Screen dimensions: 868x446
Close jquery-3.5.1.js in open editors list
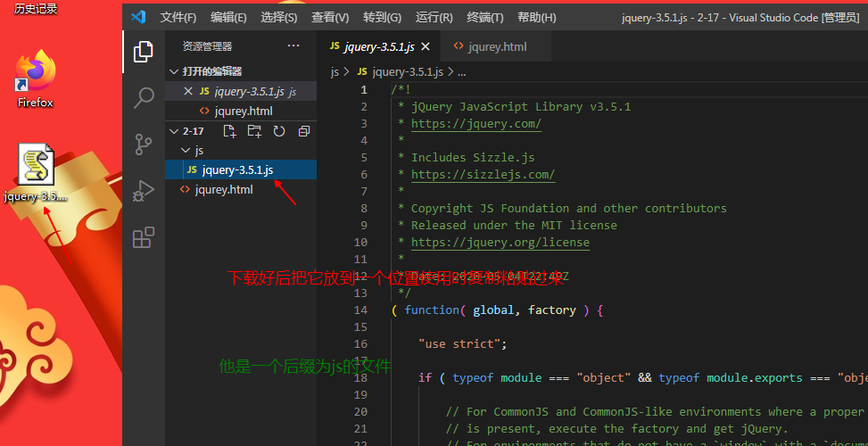[188, 91]
